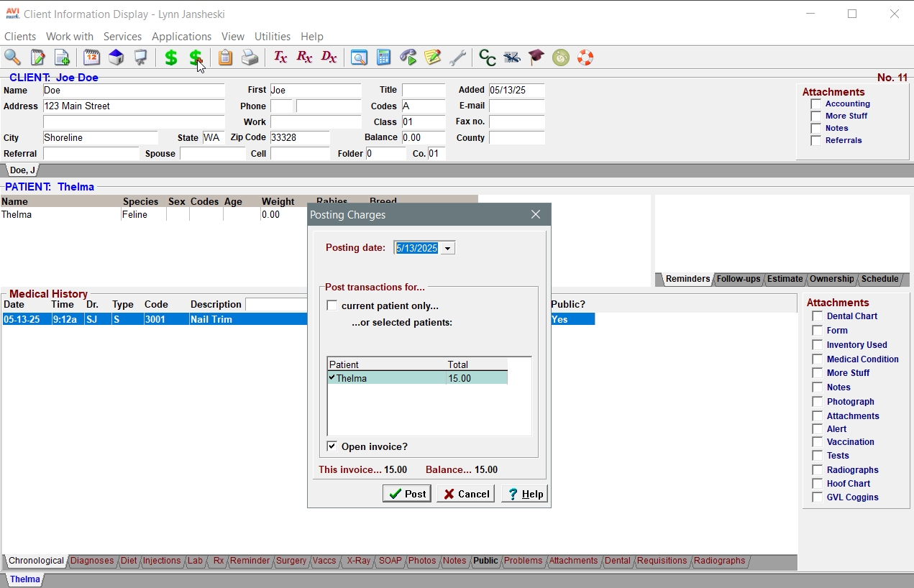Click the green dollar icon with red box
The image size is (914, 588).
tap(196, 58)
